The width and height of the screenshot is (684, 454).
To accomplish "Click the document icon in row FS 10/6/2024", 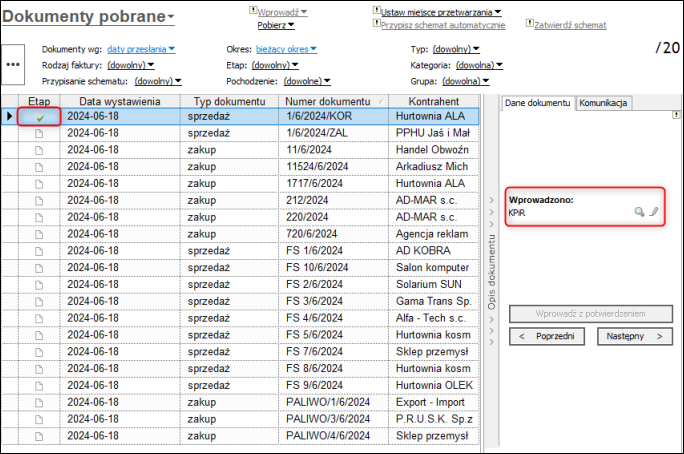I will [x=39, y=268].
